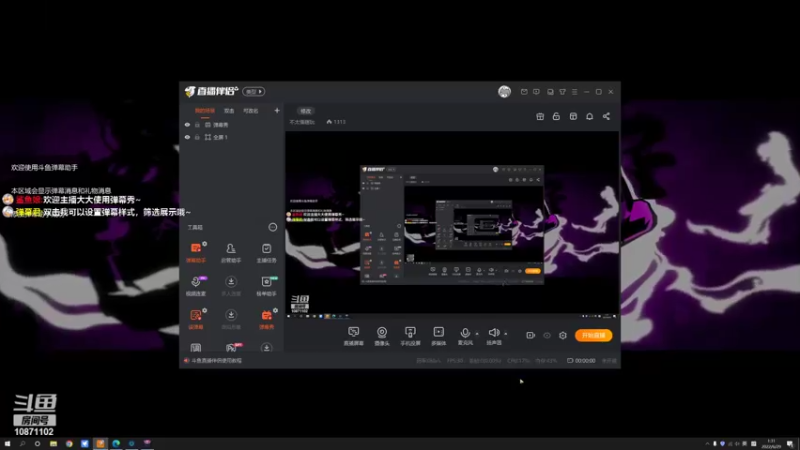Open File Explorer from taskbar
This screenshot has height=450, width=800.
[53, 444]
